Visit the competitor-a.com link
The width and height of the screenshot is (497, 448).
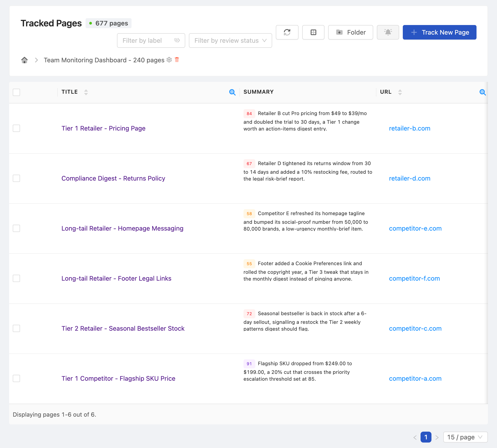click(x=415, y=378)
